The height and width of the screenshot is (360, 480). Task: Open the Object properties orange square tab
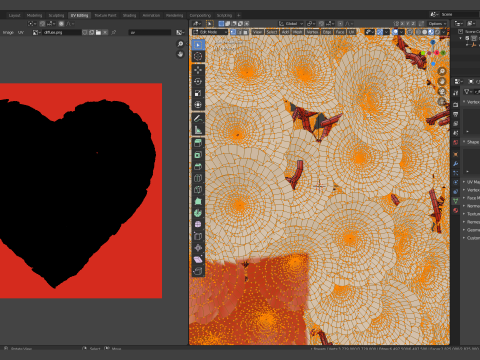[x=456, y=154]
